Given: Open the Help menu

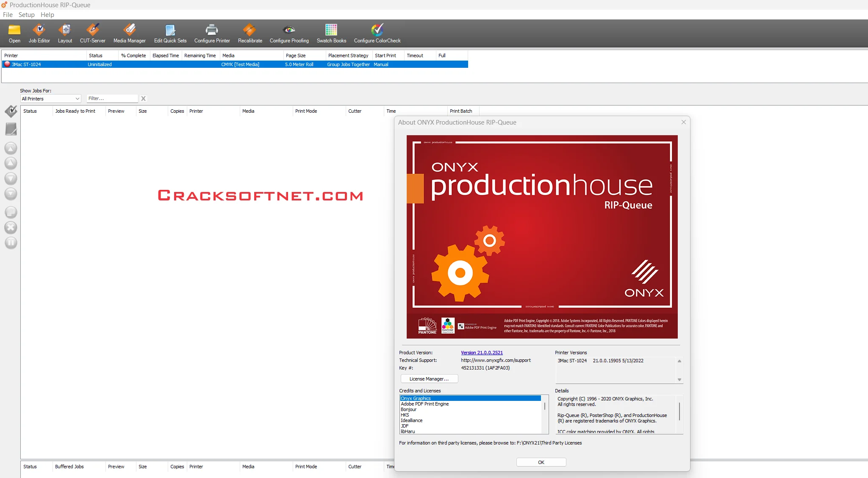Looking at the screenshot, I should click(x=47, y=14).
